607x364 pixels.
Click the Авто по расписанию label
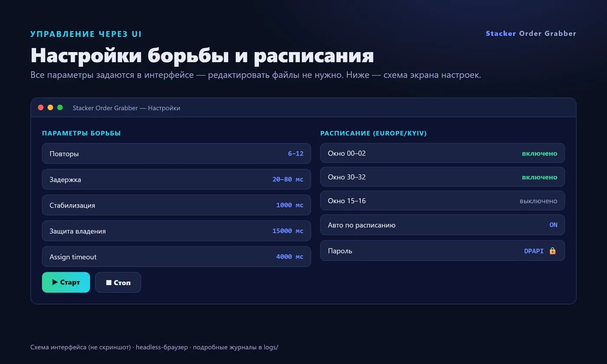(x=362, y=225)
